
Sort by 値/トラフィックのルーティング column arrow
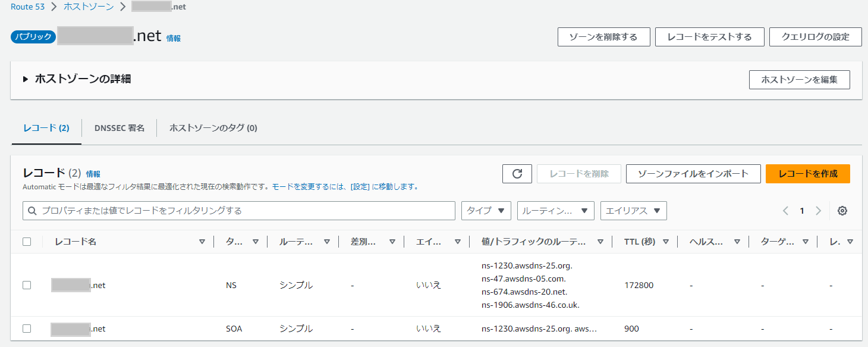point(600,242)
